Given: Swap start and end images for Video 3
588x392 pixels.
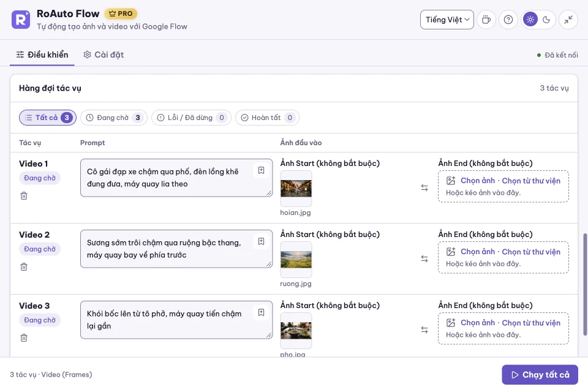Looking at the screenshot, I should point(424,330).
